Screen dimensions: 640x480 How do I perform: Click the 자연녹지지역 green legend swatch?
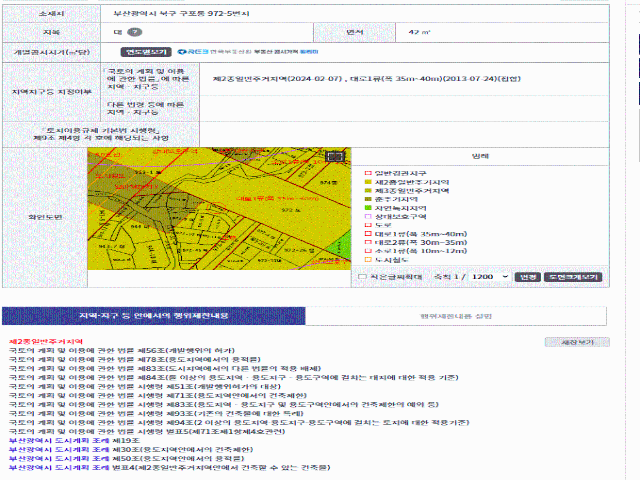368,208
